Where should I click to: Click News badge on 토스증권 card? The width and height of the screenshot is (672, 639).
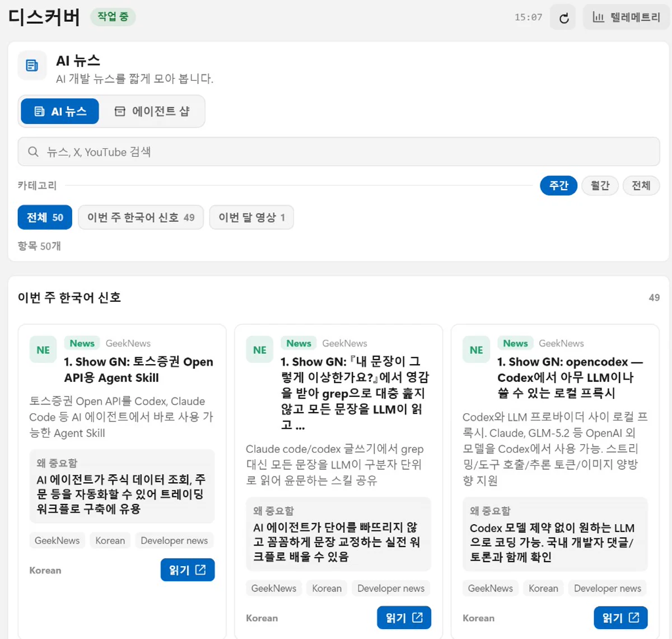click(82, 343)
